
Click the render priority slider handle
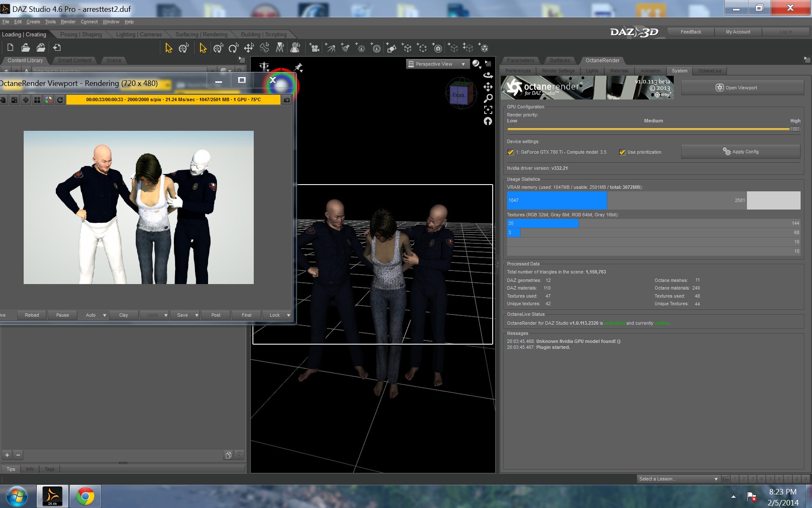[x=795, y=129]
